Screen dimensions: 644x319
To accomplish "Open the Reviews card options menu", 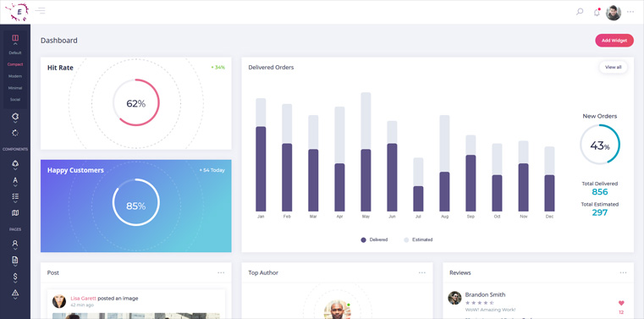I will (x=623, y=272).
